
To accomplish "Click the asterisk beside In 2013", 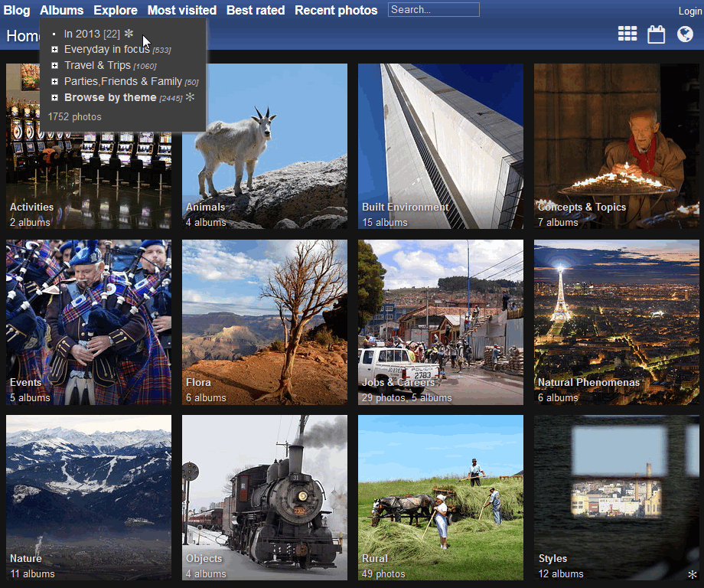I will (129, 34).
